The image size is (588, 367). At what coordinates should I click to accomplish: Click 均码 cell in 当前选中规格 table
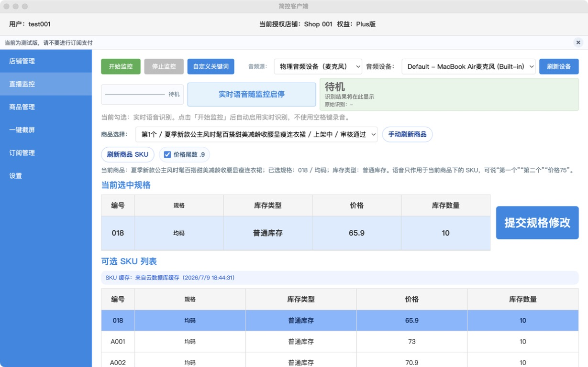tap(179, 233)
